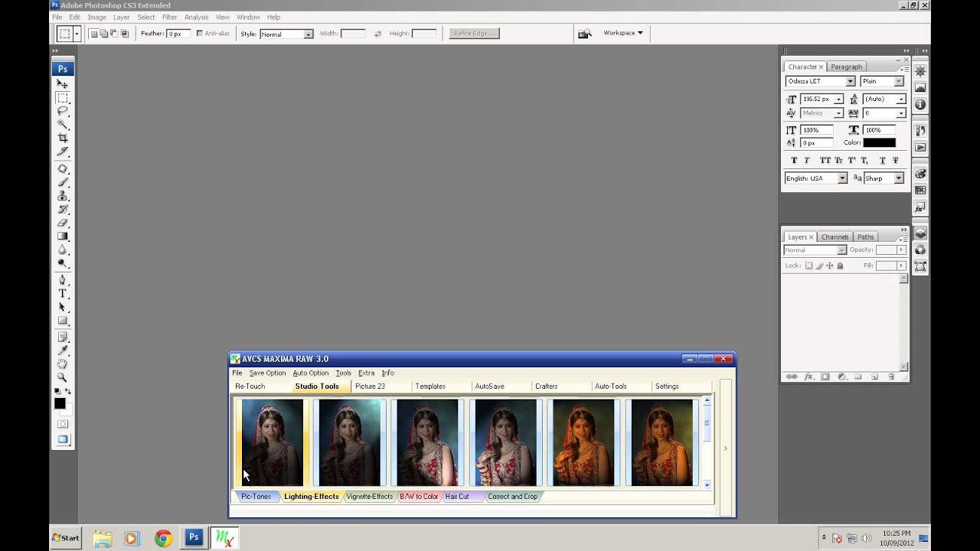Select the Notes tool
The image size is (980, 551).
click(63, 337)
